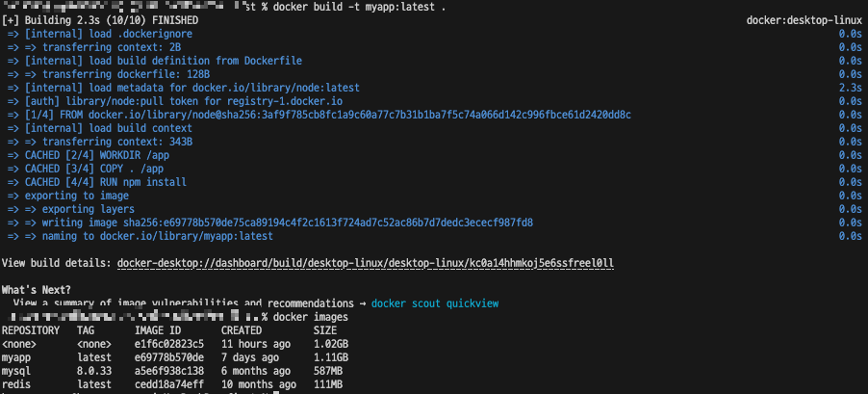Select the 'docker build -t myapp:latest .' command text
Screen dimensions: 868x394
tap(360, 7)
